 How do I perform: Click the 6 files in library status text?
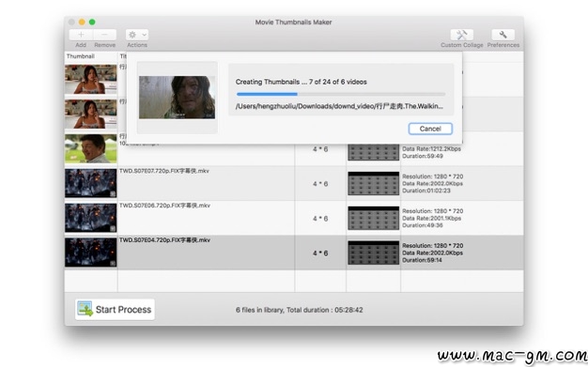pos(300,310)
